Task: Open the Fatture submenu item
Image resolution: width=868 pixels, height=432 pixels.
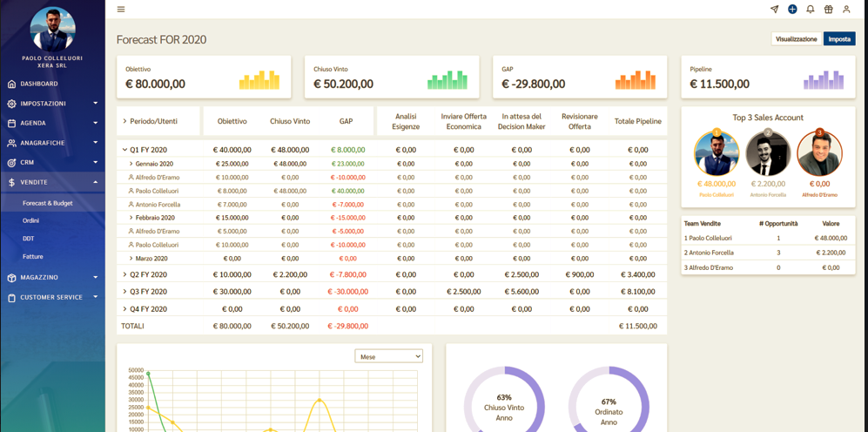Action: [x=33, y=257]
